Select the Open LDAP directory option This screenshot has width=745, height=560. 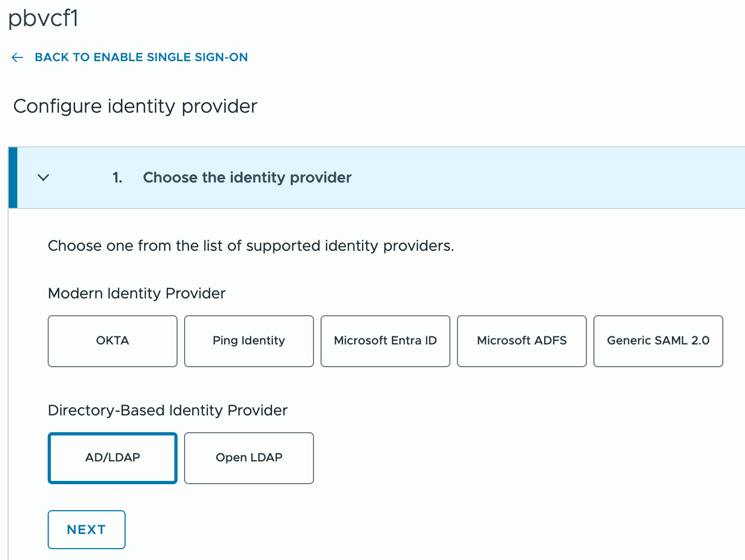coord(249,458)
